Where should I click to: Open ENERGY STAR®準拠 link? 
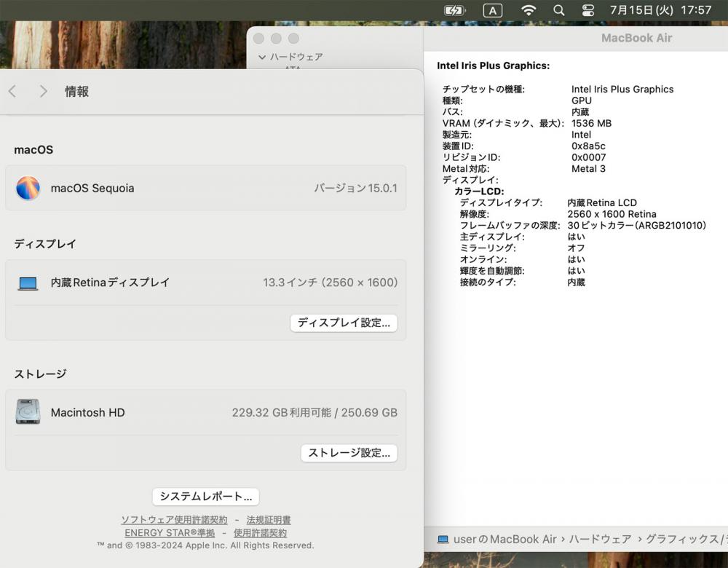coord(170,533)
